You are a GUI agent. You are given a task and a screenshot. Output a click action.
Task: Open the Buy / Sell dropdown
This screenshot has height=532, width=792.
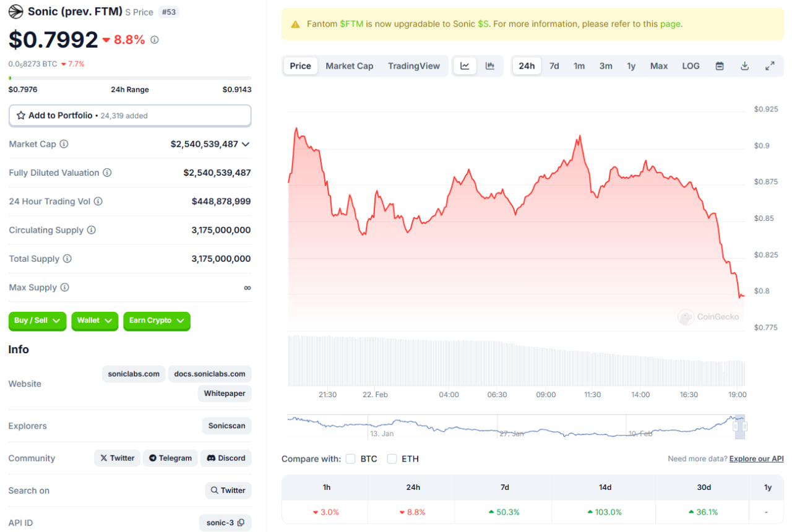tap(37, 320)
